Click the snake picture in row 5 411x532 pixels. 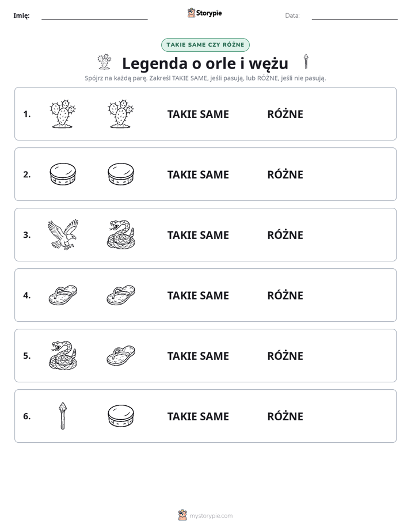tap(63, 356)
